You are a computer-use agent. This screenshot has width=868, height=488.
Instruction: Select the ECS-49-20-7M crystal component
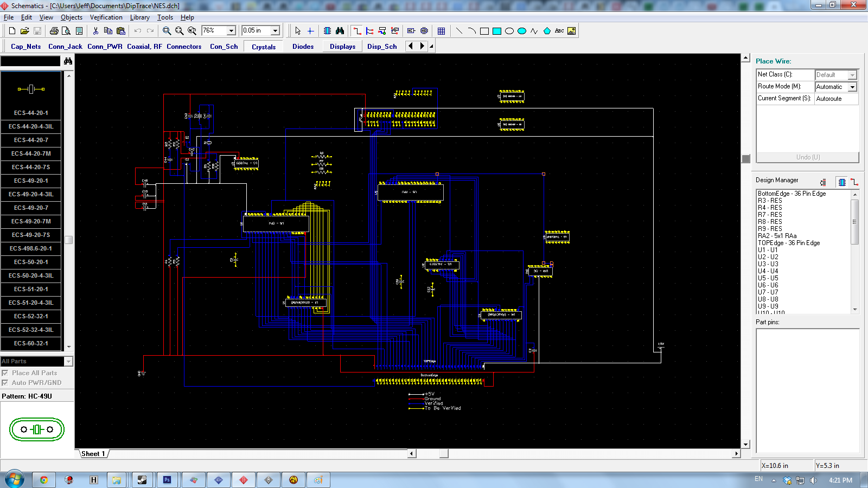[x=31, y=221]
